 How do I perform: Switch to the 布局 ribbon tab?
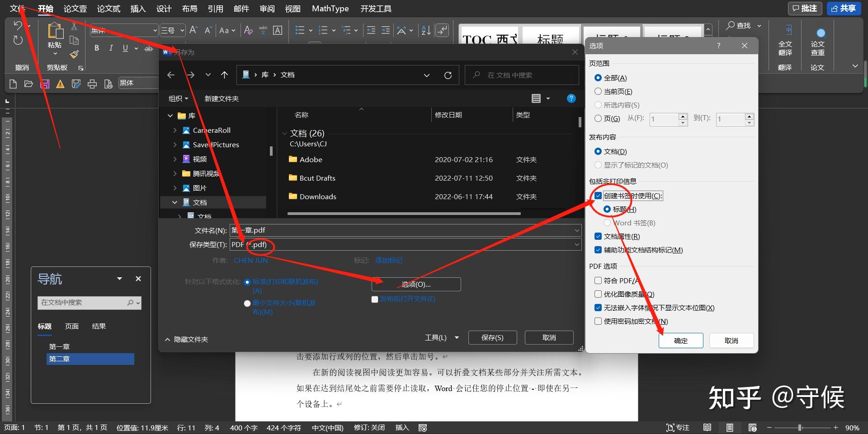(190, 9)
